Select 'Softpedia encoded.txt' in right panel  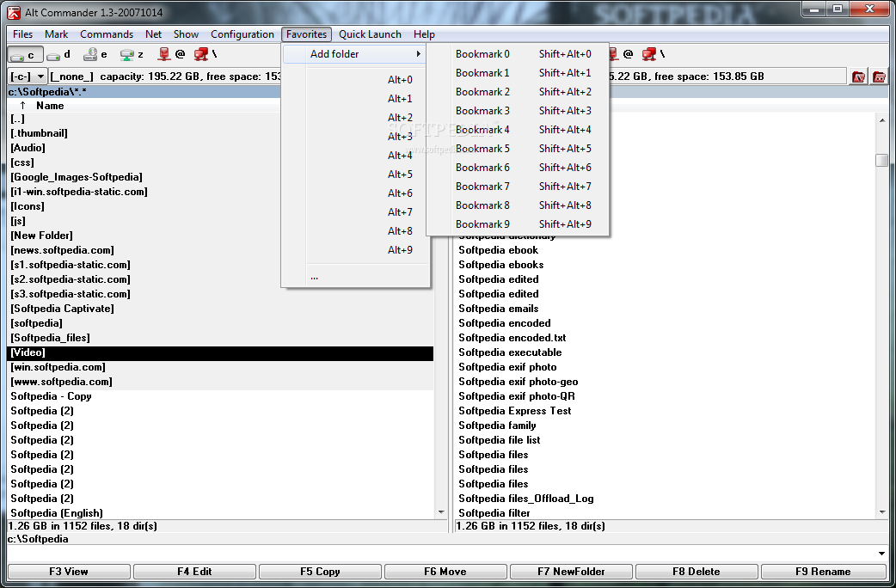click(512, 338)
